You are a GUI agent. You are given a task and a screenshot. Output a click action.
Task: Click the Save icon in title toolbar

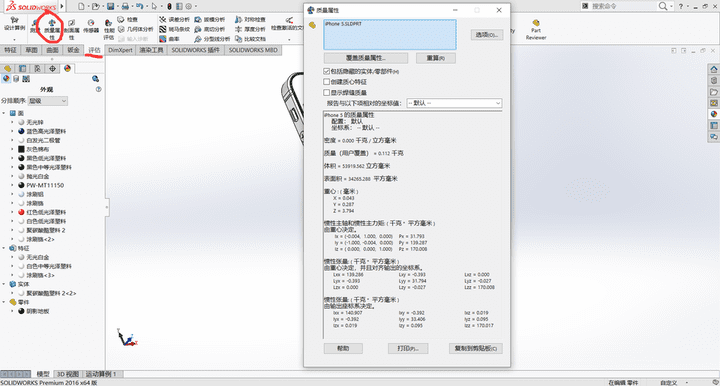point(110,6)
